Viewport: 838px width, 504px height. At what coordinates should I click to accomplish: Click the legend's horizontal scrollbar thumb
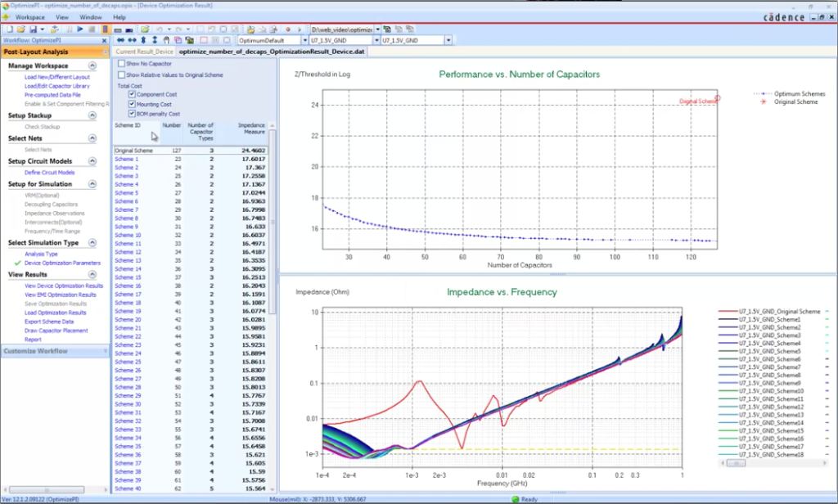(736, 463)
